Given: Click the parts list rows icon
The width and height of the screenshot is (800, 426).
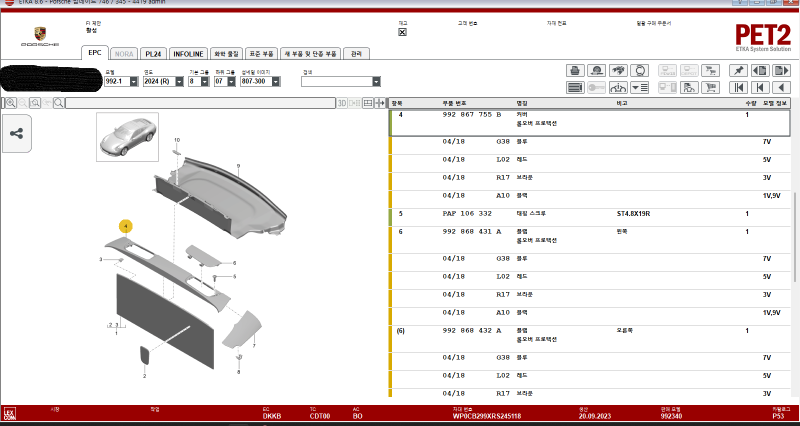Looking at the screenshot, I should click(x=575, y=88).
